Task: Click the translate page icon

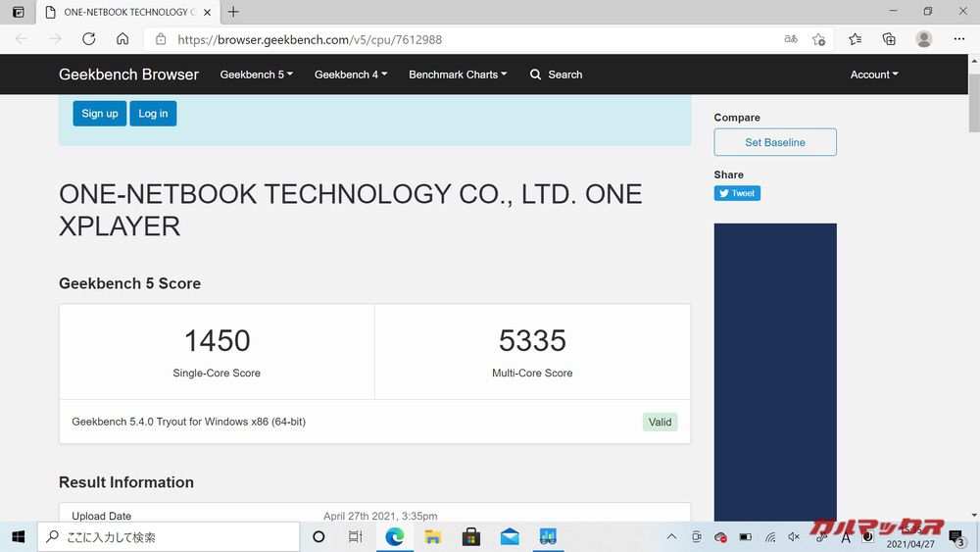Action: point(790,39)
